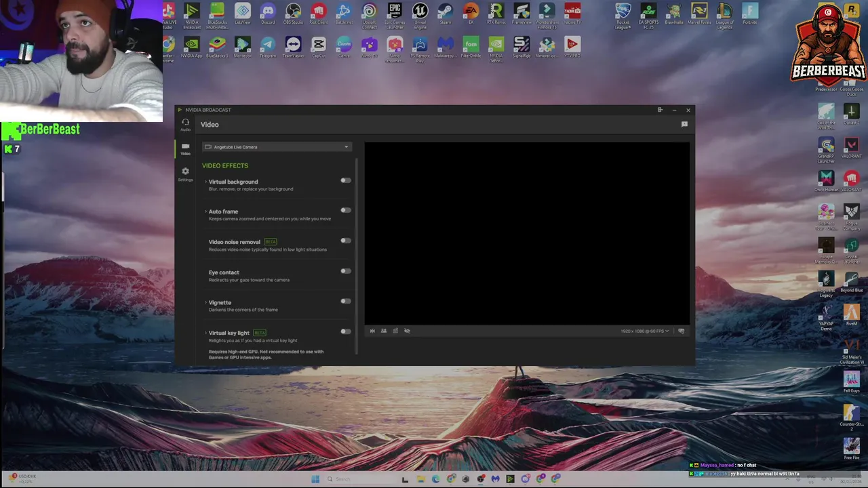Enable Video noise removal toggle
Viewport: 868px width, 488px height.
[346, 241]
